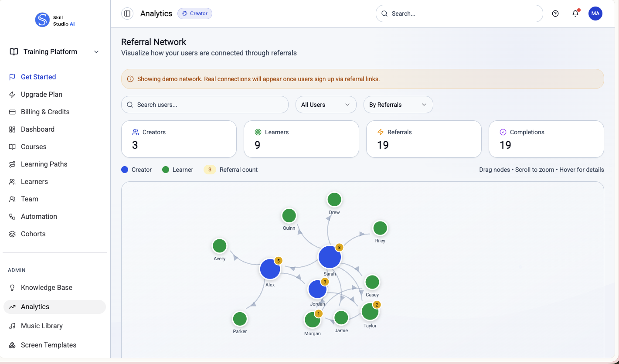This screenshot has height=364, width=619.
Task: Click the Jamie learner node
Action: [341, 317]
